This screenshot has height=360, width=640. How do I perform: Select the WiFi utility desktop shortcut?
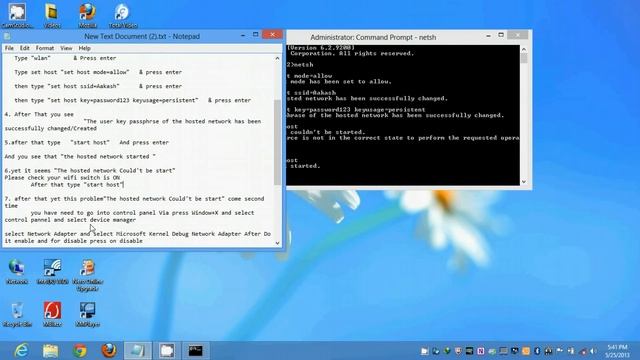[x=52, y=271]
